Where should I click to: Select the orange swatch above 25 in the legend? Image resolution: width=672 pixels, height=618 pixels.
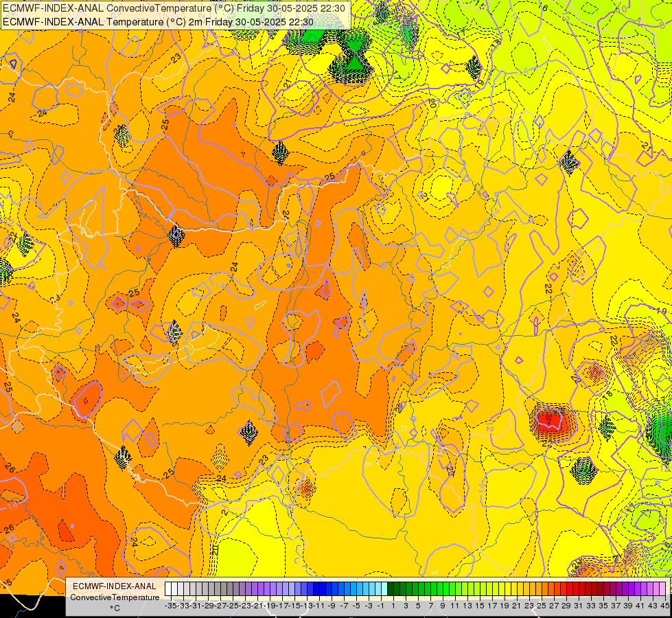539,589
